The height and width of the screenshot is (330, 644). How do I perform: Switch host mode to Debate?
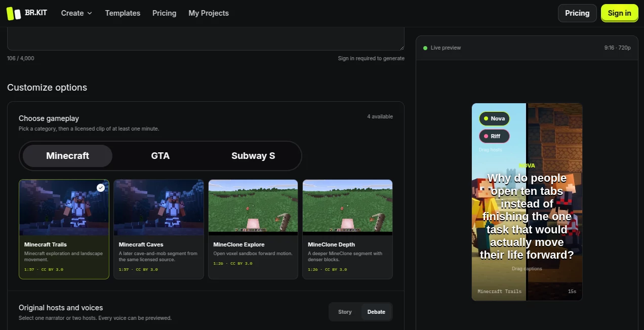click(x=376, y=312)
